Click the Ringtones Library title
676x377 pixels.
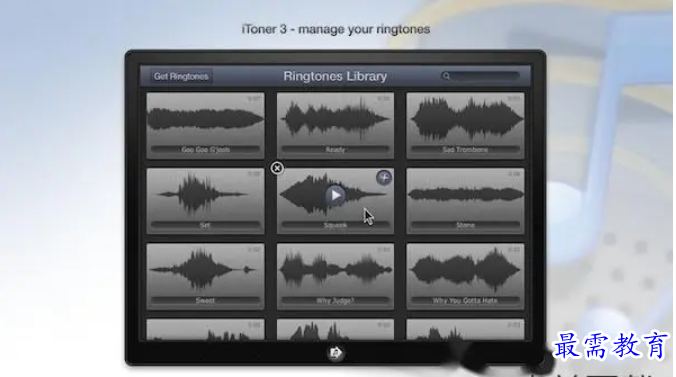pos(335,76)
